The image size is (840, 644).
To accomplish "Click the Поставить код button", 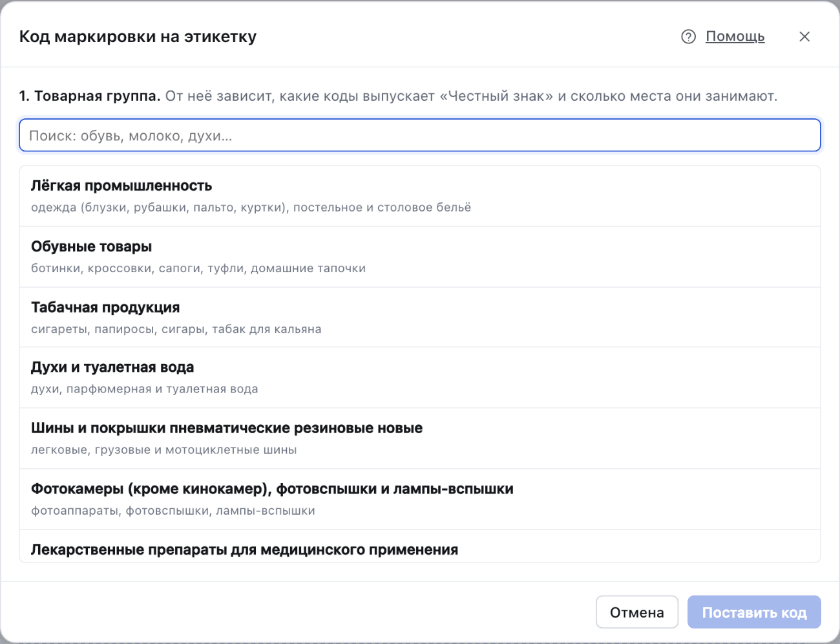I will [754, 612].
